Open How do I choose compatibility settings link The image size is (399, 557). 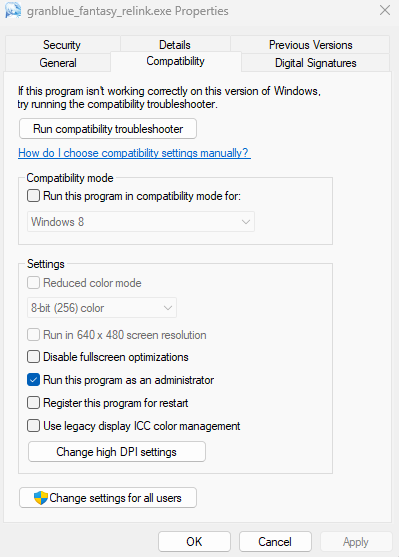coord(134,153)
